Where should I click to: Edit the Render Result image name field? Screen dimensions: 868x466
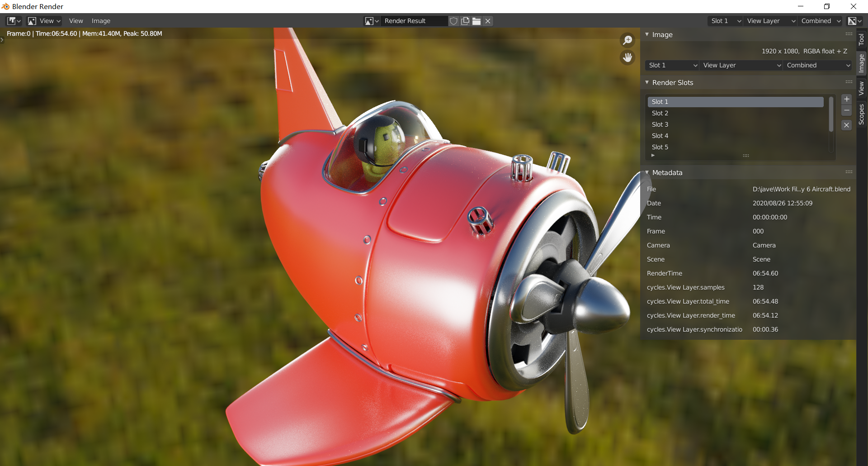(x=414, y=21)
